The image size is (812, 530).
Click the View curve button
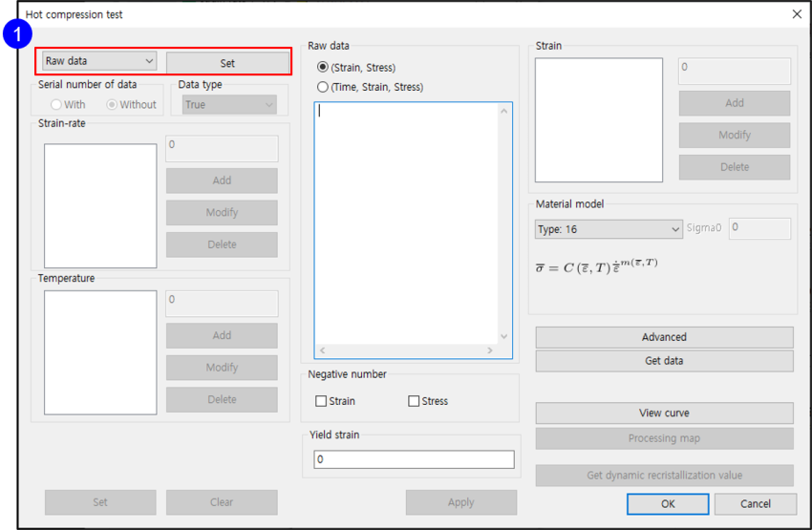[665, 413]
